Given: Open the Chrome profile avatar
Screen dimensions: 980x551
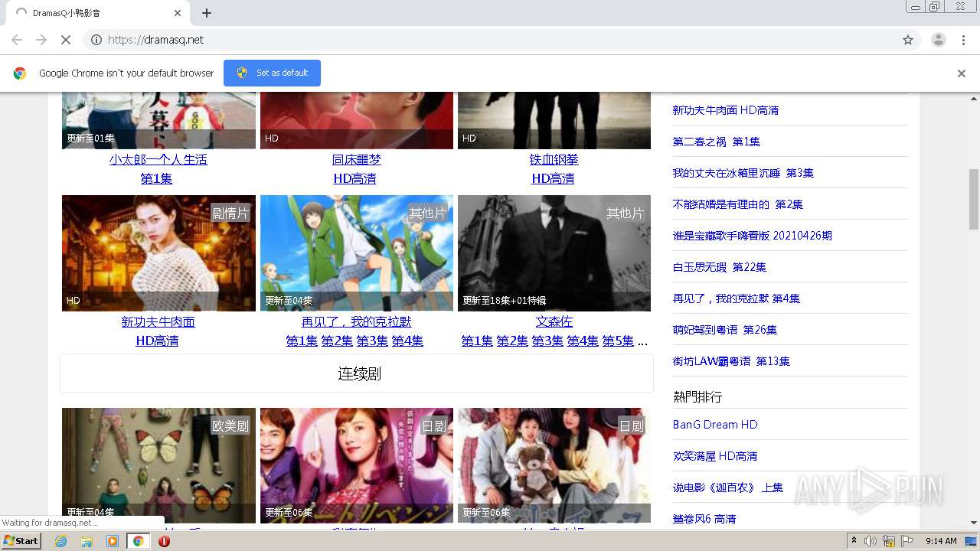Looking at the screenshot, I should pyautogui.click(x=938, y=40).
